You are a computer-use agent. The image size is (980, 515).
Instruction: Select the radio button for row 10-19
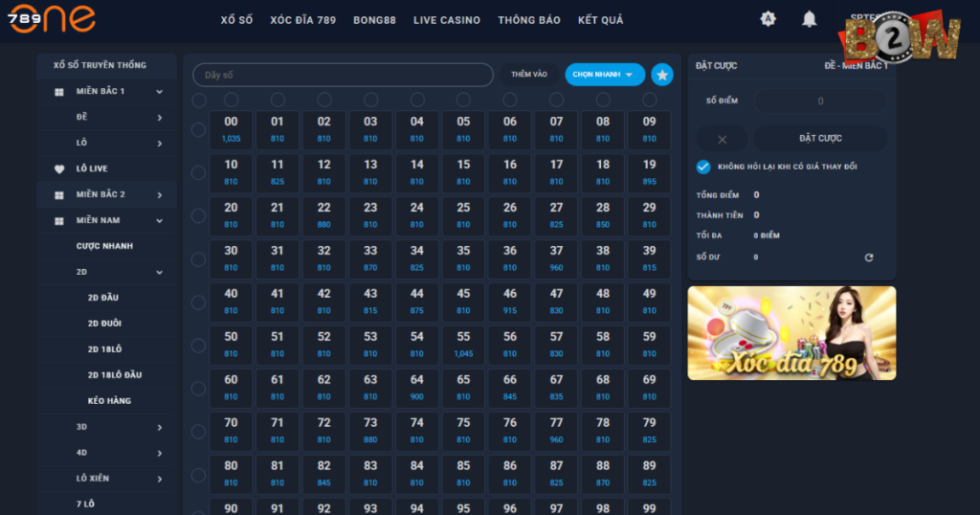198,173
